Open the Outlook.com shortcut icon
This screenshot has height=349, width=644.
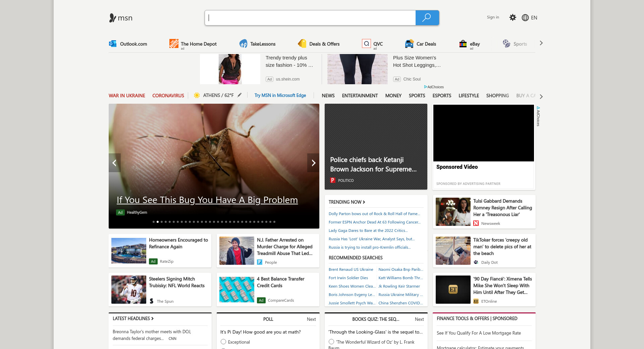113,44
